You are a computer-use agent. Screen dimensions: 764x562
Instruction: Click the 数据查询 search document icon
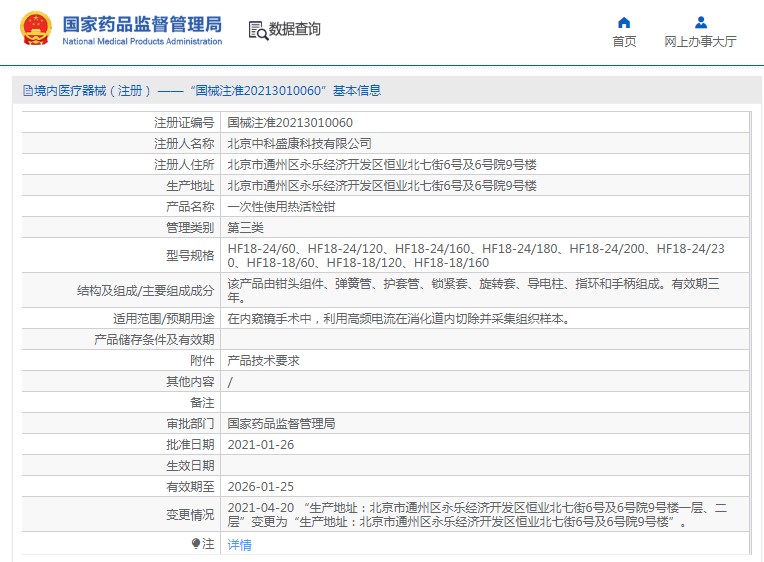[258, 30]
